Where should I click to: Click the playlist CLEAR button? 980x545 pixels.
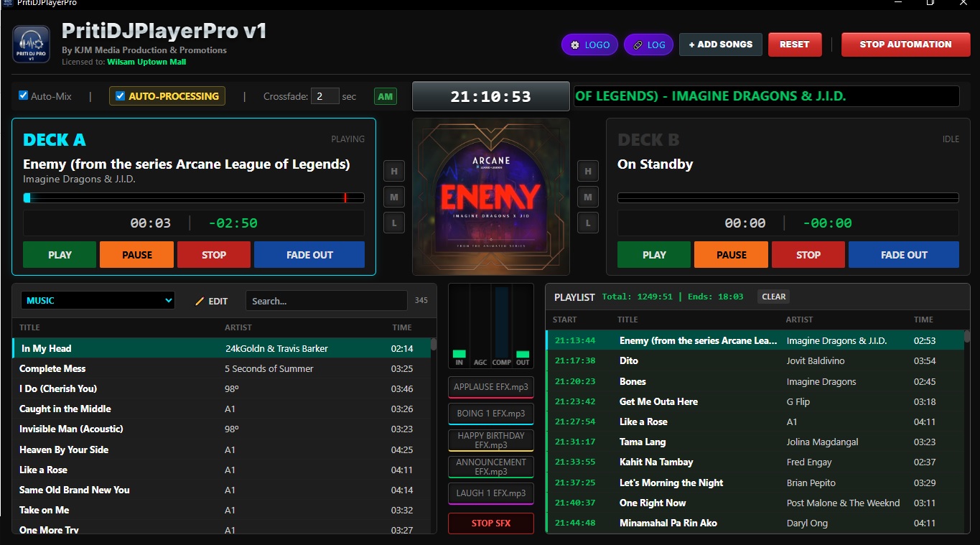pos(774,297)
